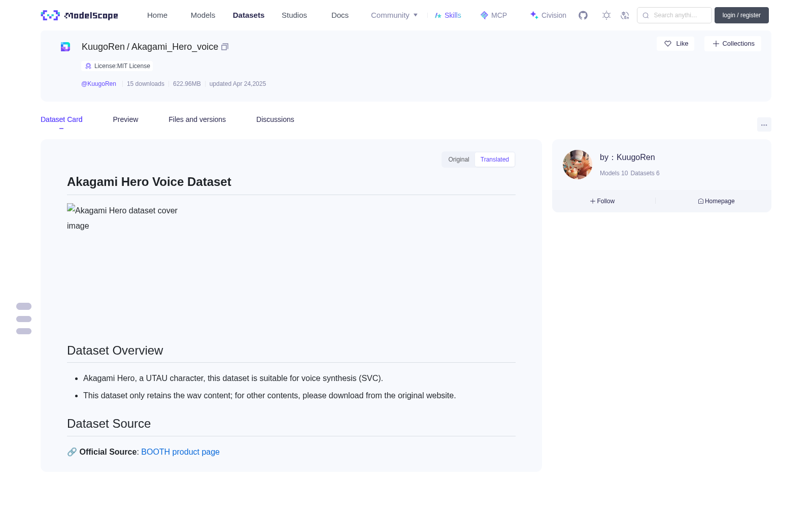Open the MCP page
The image size is (812, 508).
click(x=494, y=15)
